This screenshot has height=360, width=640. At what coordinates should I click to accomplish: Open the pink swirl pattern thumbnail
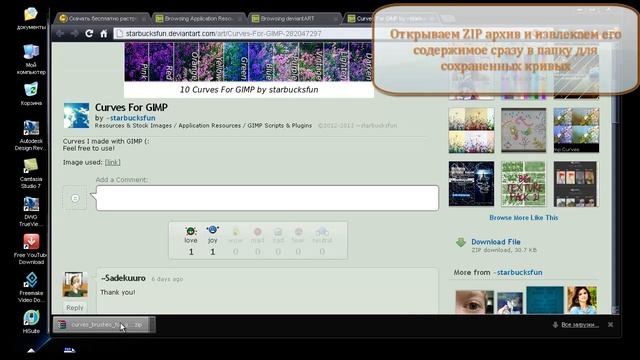tap(524, 130)
